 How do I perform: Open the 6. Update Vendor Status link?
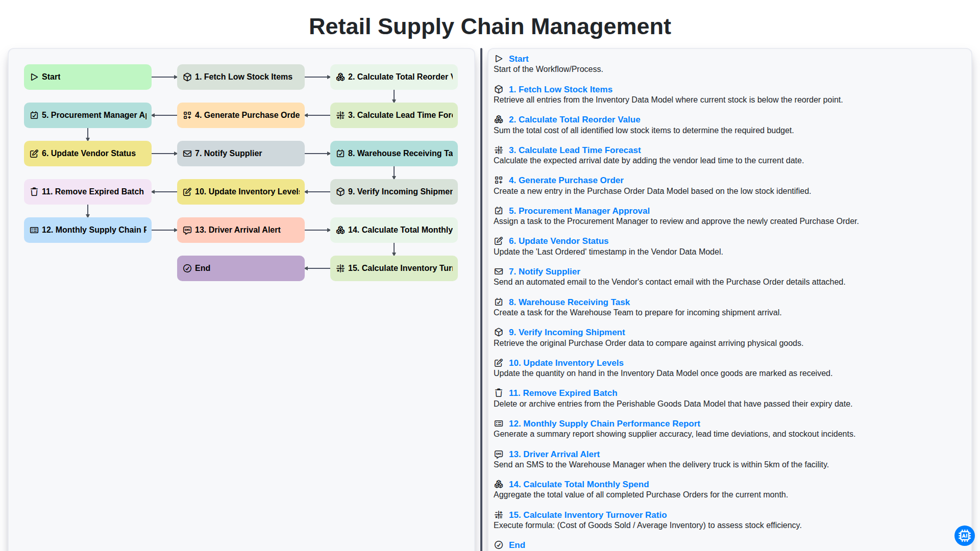pos(558,241)
